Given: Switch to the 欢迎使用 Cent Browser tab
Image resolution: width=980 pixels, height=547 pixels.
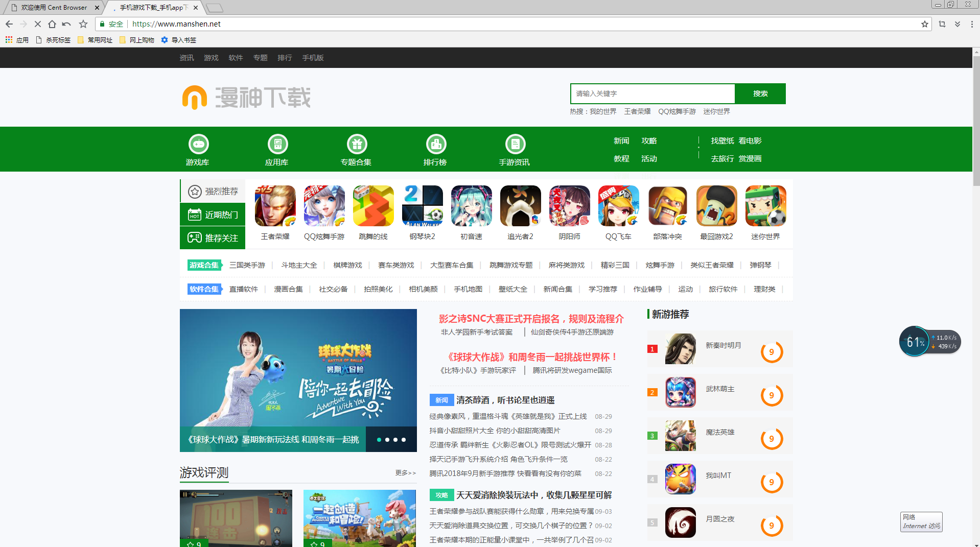Looking at the screenshot, I should click(53, 8).
